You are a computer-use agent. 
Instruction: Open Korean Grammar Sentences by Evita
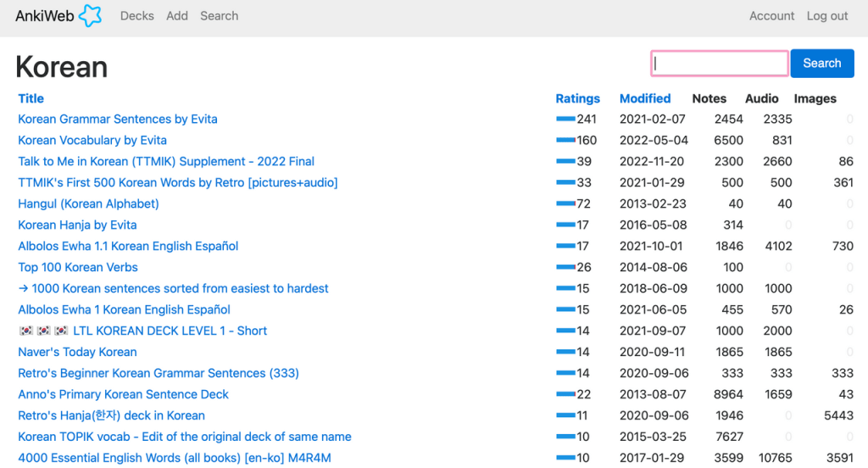pyautogui.click(x=117, y=119)
